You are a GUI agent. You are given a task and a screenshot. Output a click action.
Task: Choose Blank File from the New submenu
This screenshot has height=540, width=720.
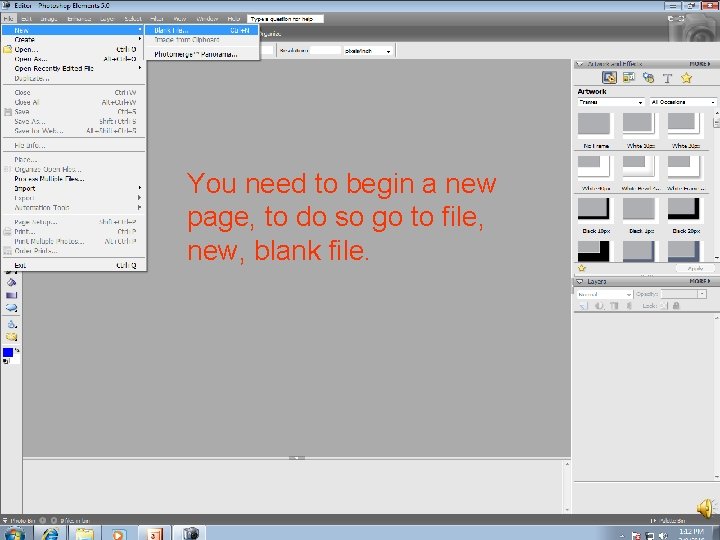click(x=201, y=30)
